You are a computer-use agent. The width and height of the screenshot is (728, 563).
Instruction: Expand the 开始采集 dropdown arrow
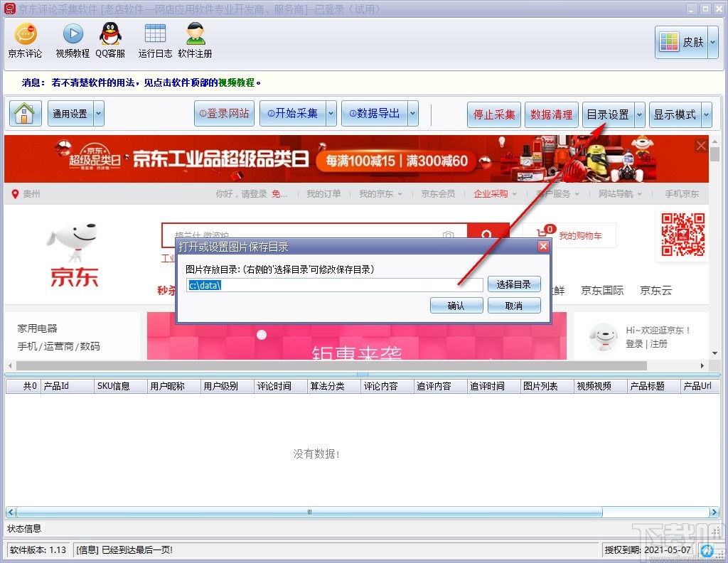pos(331,114)
